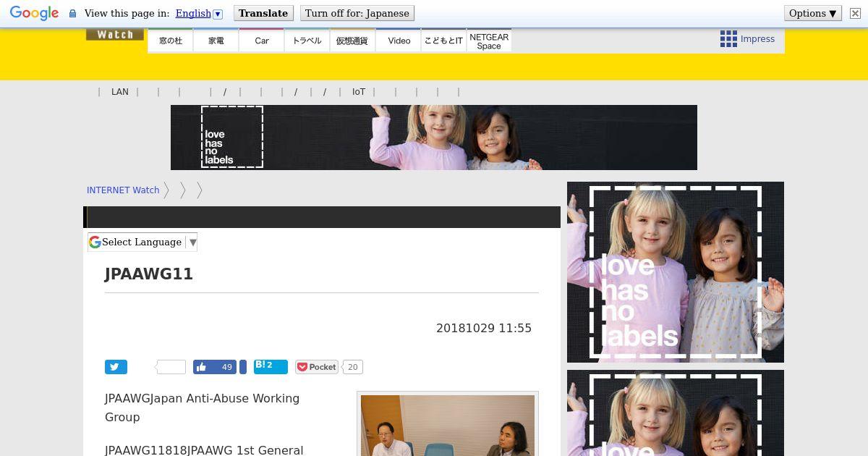
Task: Open the 家電 site tab
Action: click(x=216, y=41)
